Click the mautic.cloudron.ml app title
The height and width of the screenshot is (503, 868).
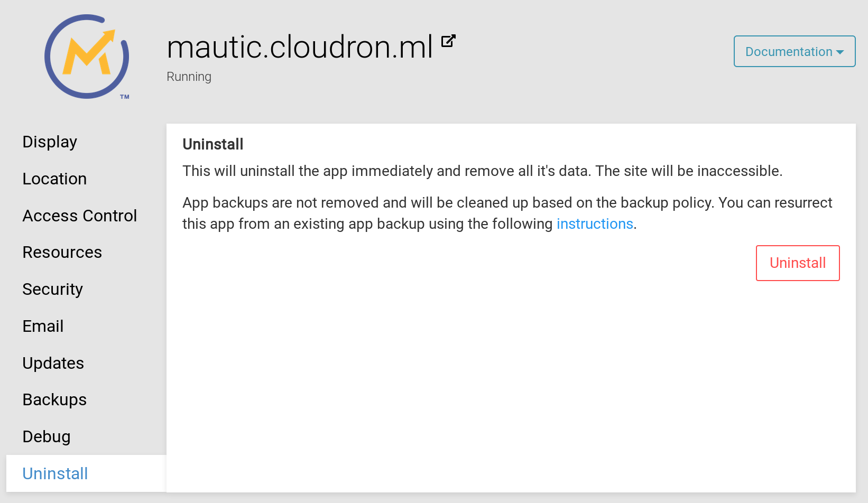pyautogui.click(x=300, y=47)
